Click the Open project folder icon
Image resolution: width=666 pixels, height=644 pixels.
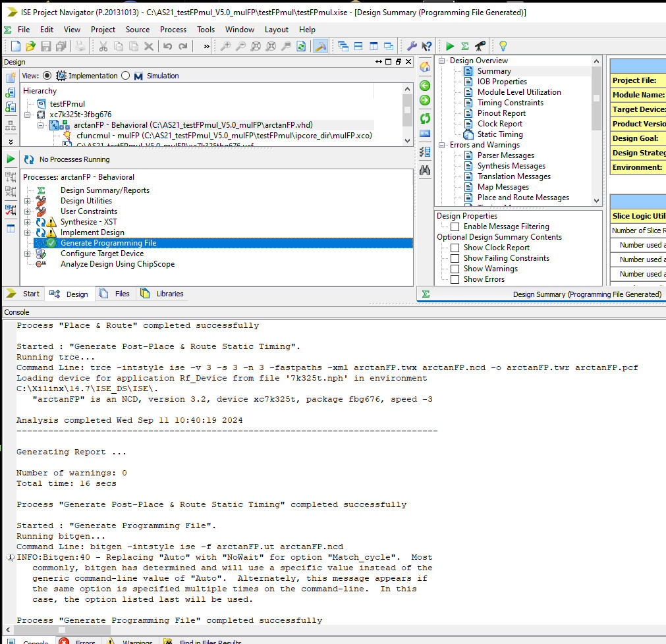30,46
